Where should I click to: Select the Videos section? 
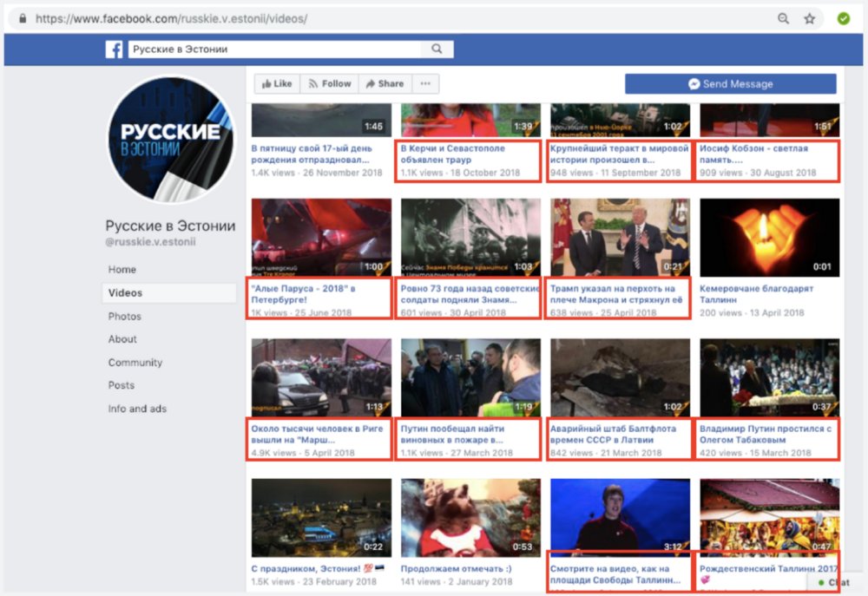click(169, 292)
